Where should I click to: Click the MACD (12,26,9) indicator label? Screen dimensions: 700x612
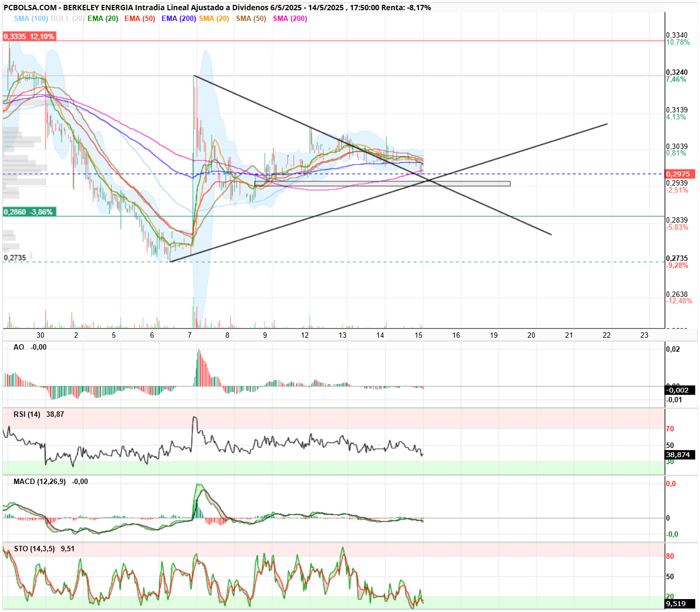[51, 481]
